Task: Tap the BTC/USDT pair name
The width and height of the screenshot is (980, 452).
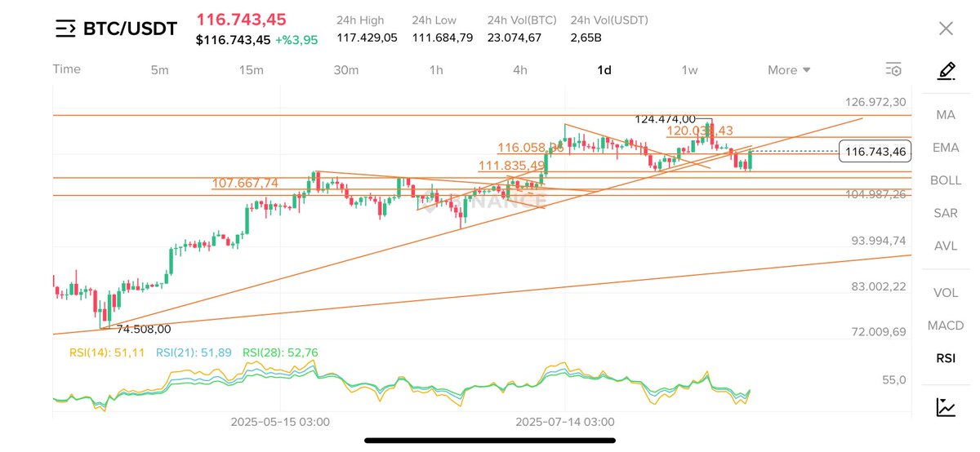Action: click(130, 29)
